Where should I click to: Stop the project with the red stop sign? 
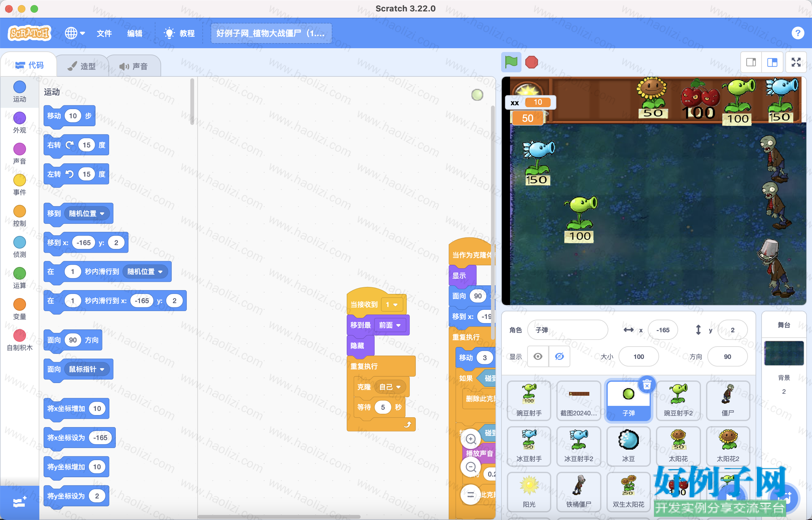(x=531, y=62)
